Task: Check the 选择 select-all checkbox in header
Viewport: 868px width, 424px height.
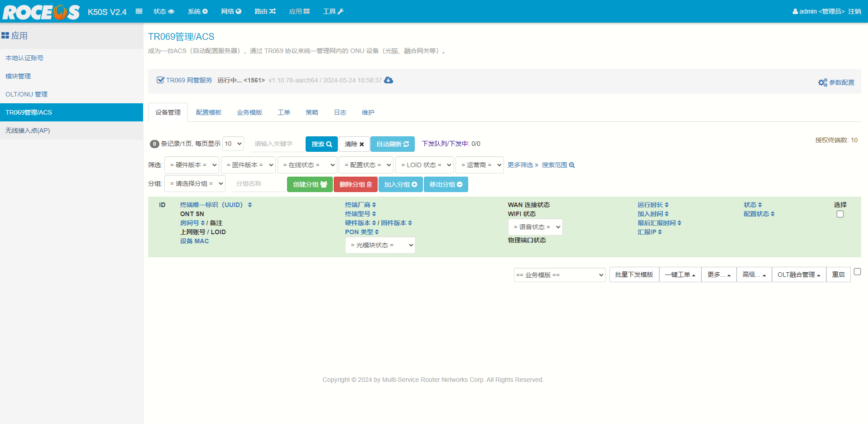Action: (x=840, y=214)
